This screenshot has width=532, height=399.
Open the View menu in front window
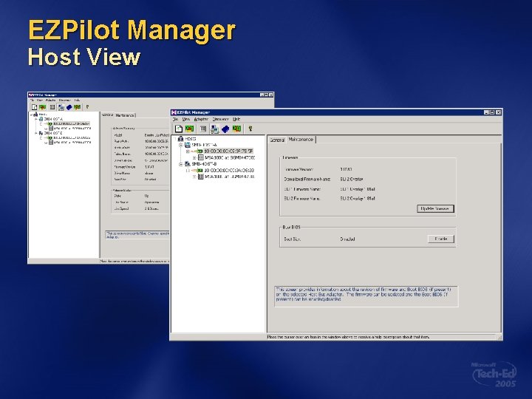186,120
